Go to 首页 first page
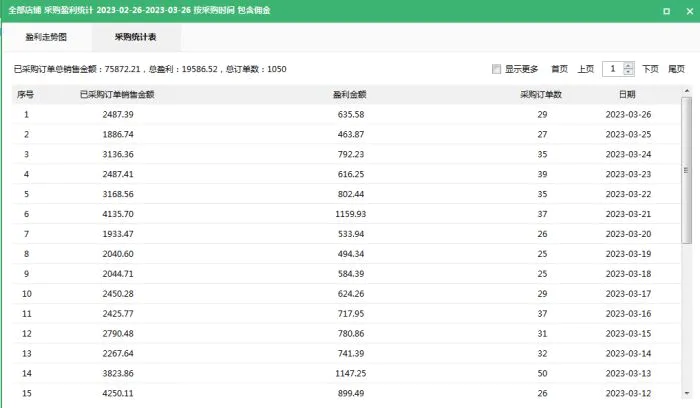 pyautogui.click(x=559, y=69)
